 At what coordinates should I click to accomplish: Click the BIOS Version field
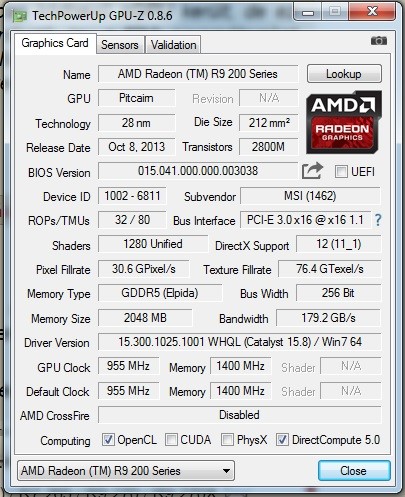(198, 171)
